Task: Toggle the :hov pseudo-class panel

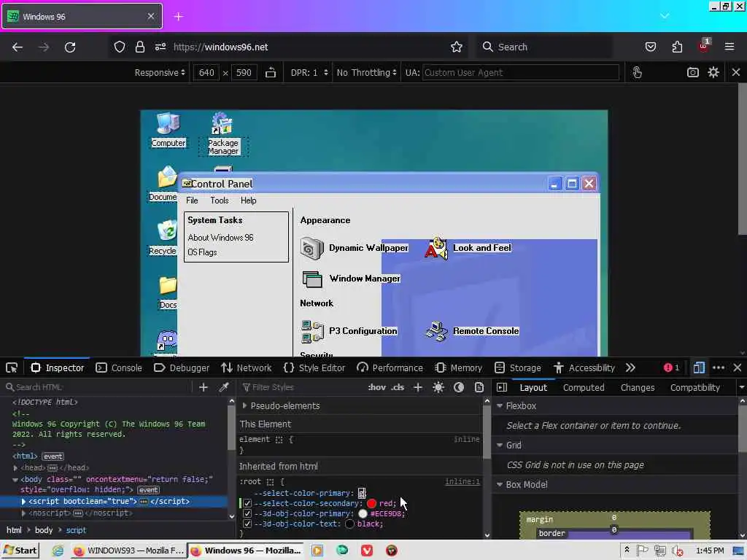Action: pos(377,387)
